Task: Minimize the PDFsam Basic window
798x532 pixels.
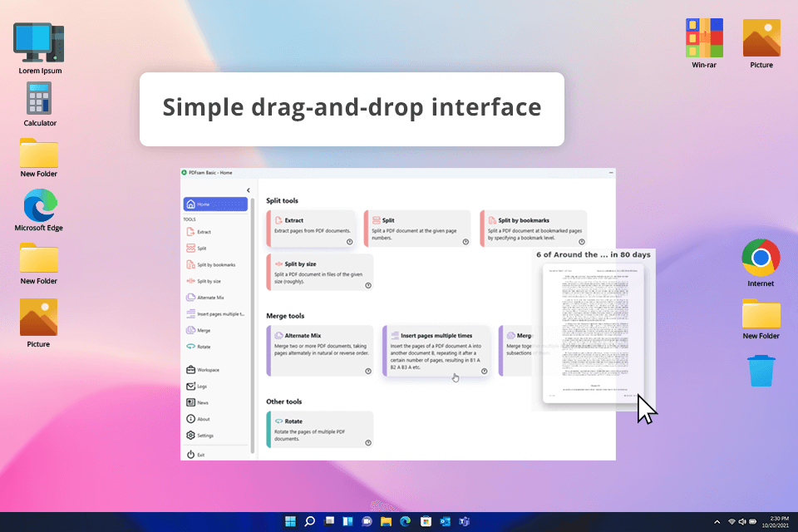Action: pyautogui.click(x=611, y=173)
